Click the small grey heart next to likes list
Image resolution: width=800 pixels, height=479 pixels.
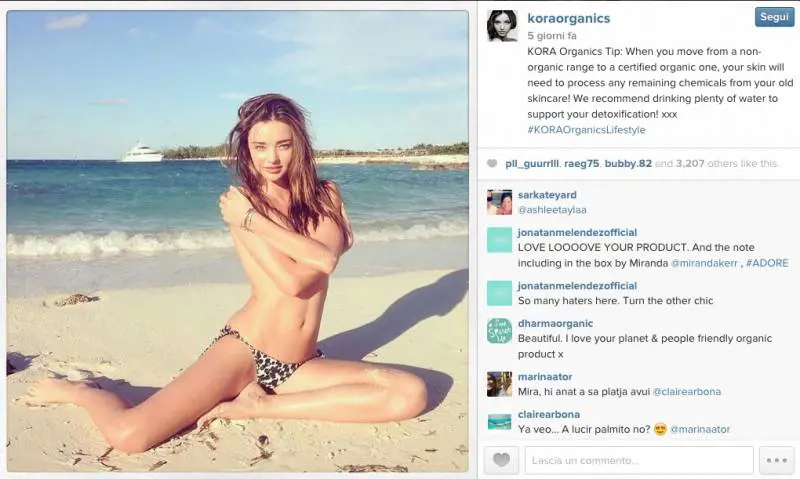pyautogui.click(x=492, y=164)
